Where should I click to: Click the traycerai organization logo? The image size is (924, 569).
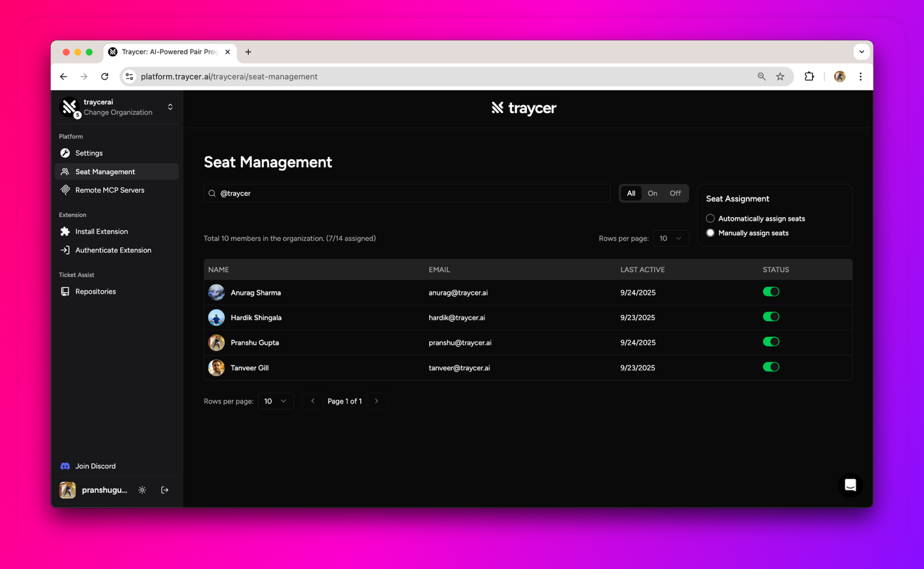[x=69, y=107]
